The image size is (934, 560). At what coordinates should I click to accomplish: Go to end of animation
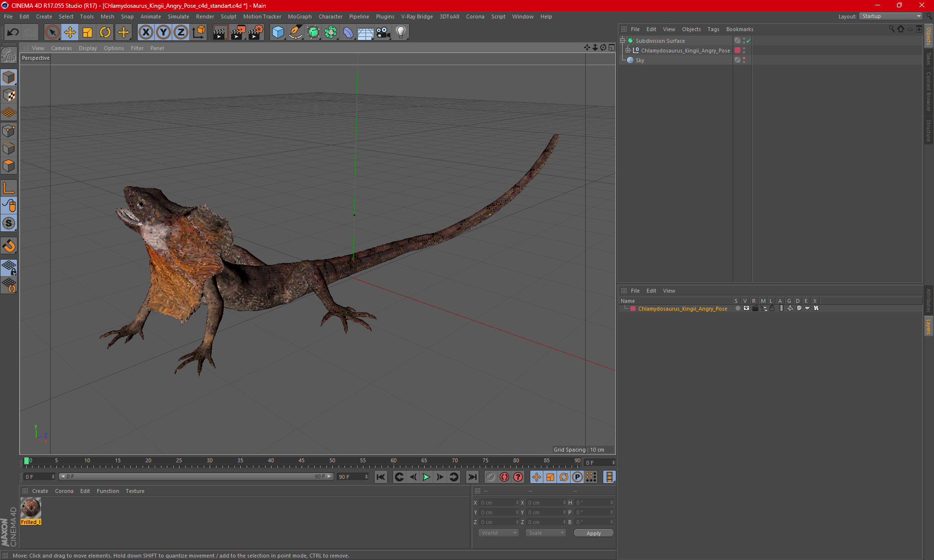tap(472, 477)
